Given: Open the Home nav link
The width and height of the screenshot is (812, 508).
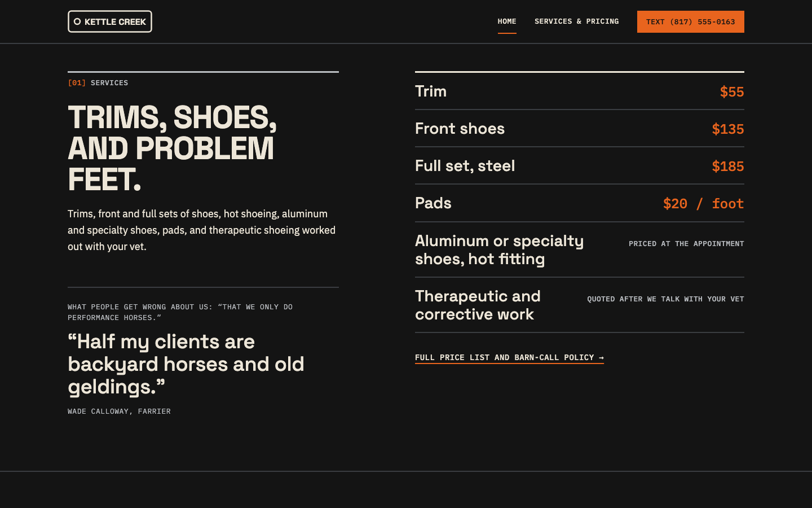Looking at the screenshot, I should tap(507, 21).
